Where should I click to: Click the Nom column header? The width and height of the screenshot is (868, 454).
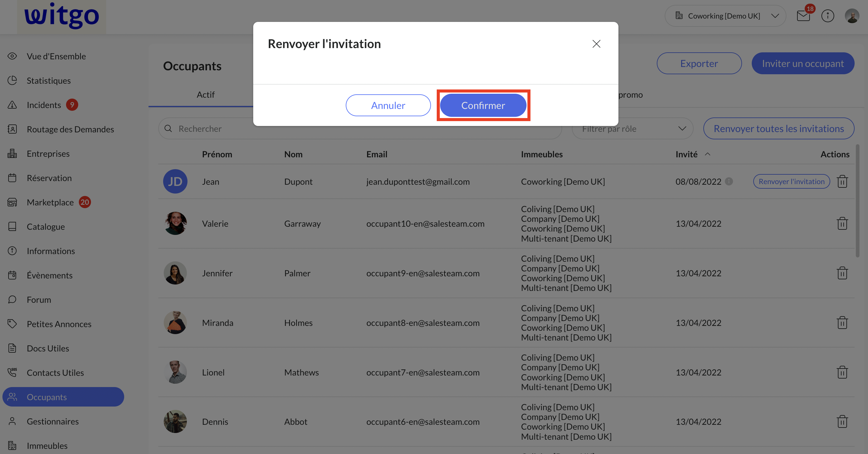pyautogui.click(x=293, y=154)
